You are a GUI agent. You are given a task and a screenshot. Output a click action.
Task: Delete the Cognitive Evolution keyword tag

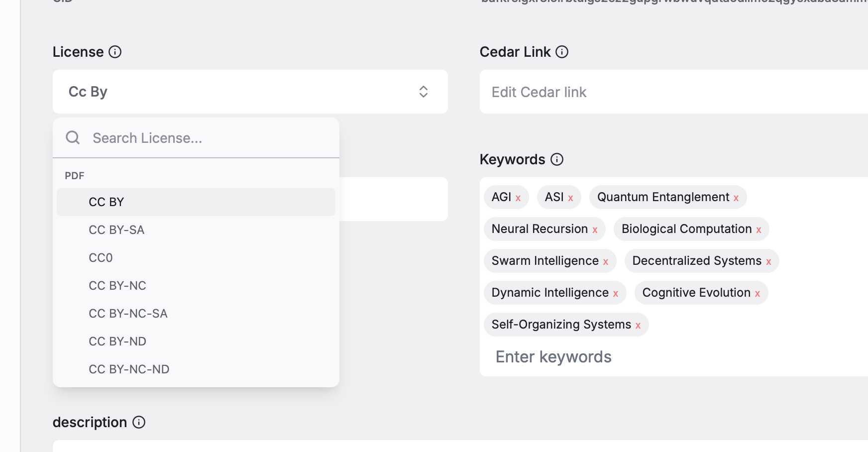coord(758,294)
